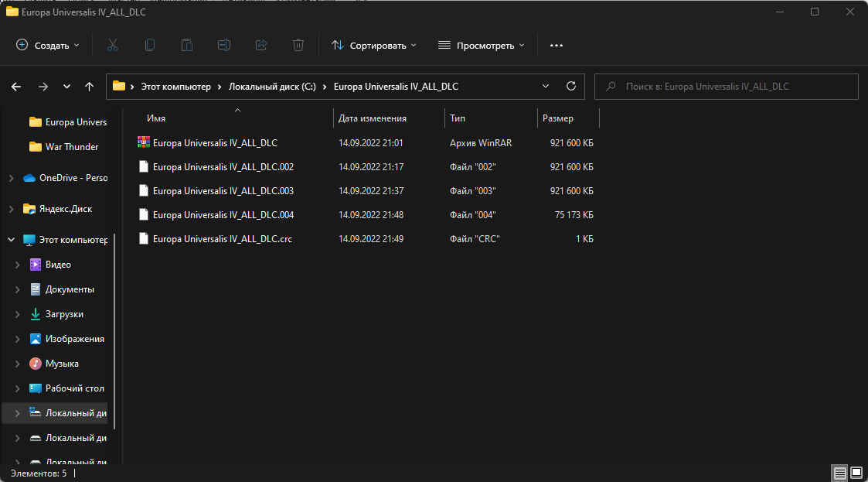Expand the Загрузки tree node

pyautogui.click(x=17, y=314)
